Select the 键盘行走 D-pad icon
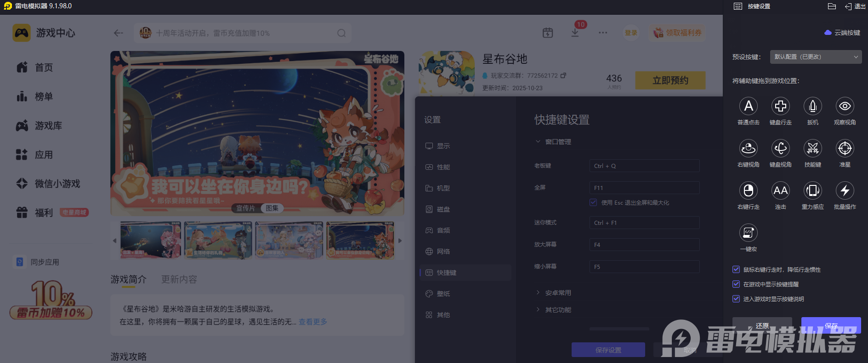Screen dimensions: 868x363 point(781,106)
